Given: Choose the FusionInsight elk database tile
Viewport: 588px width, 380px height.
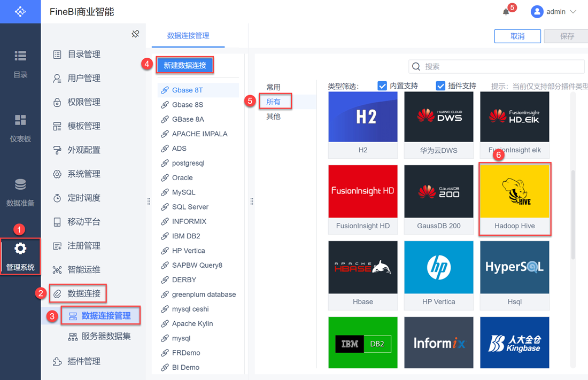Looking at the screenshot, I should (x=514, y=125).
